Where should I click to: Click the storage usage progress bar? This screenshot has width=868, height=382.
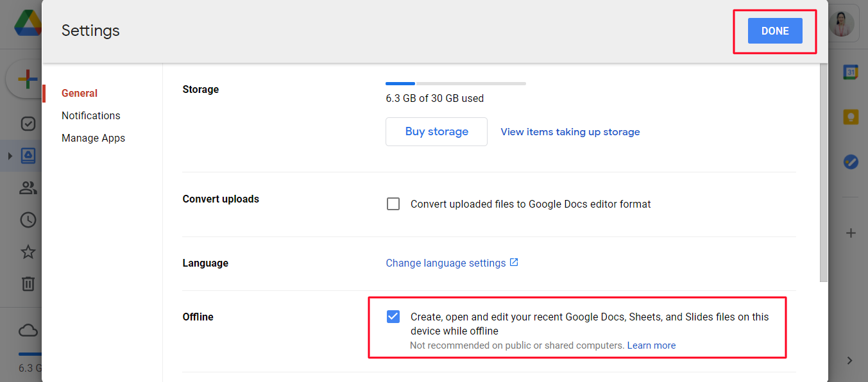point(455,83)
